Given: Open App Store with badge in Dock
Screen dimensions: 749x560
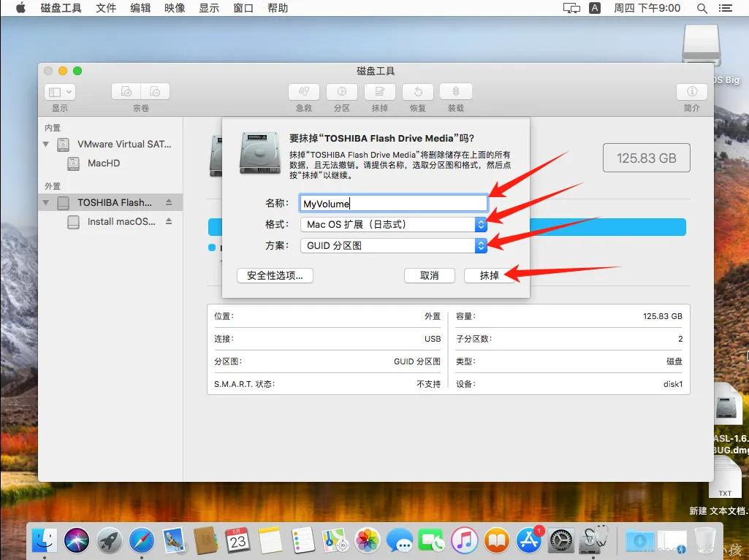Looking at the screenshot, I should coord(529,541).
